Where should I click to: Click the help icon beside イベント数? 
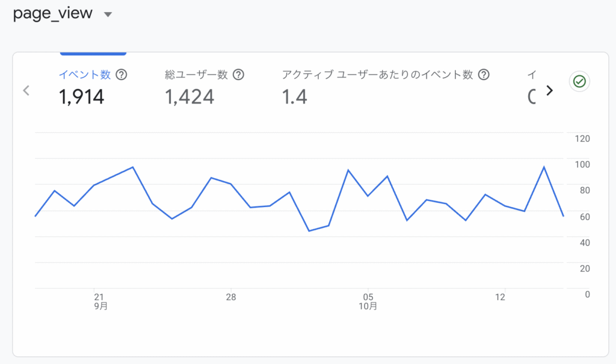122,75
